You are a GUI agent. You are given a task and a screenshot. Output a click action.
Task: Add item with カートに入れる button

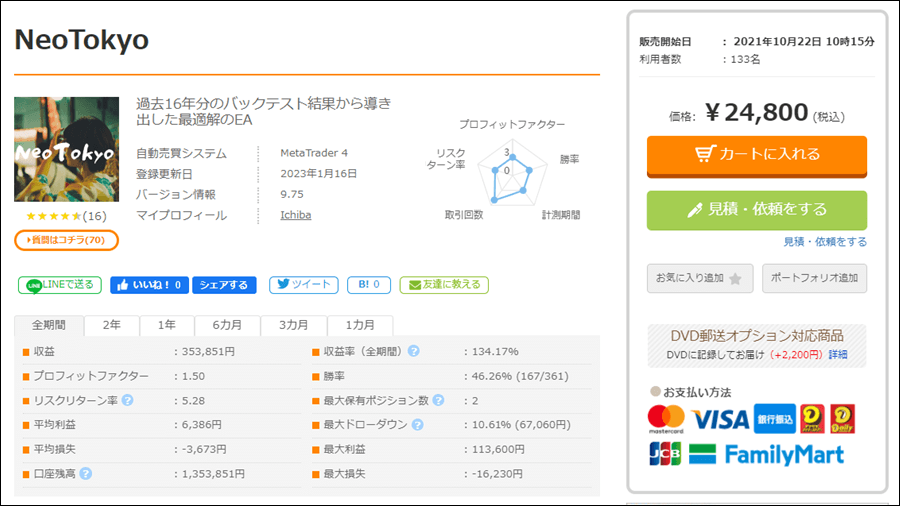coord(757,155)
